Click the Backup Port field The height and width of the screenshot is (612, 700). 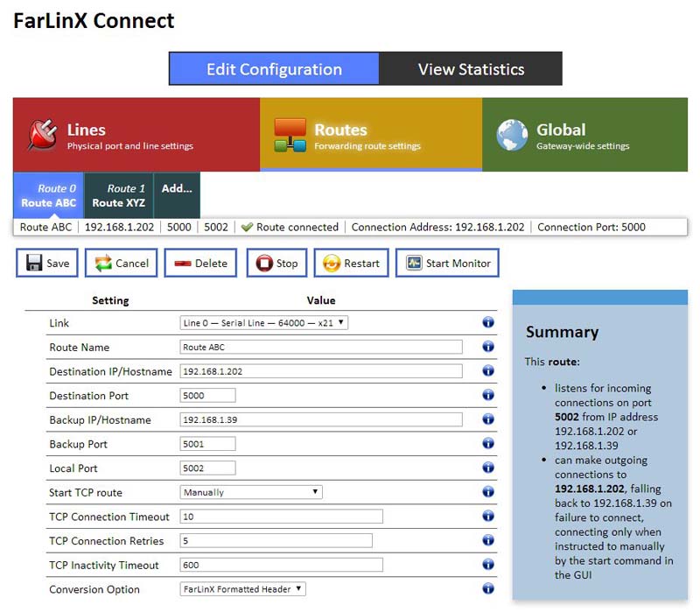coord(207,444)
